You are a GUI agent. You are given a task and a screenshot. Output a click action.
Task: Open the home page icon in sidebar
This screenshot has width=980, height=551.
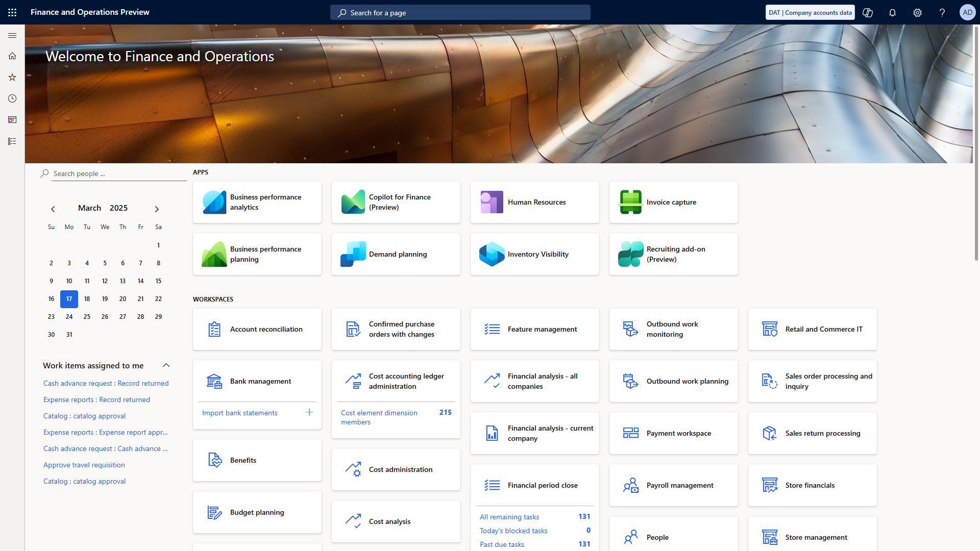(12, 56)
